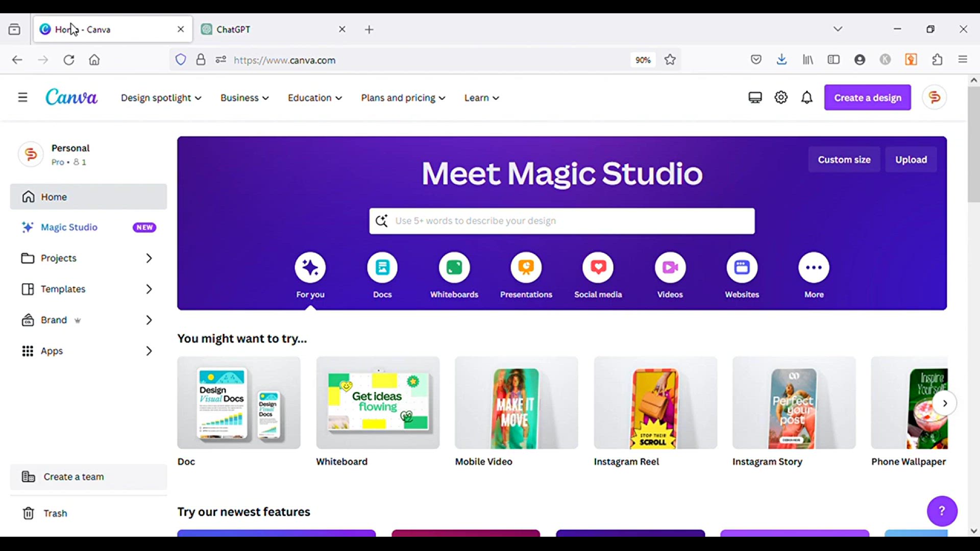Open the Firefox account icon

pyautogui.click(x=860, y=60)
